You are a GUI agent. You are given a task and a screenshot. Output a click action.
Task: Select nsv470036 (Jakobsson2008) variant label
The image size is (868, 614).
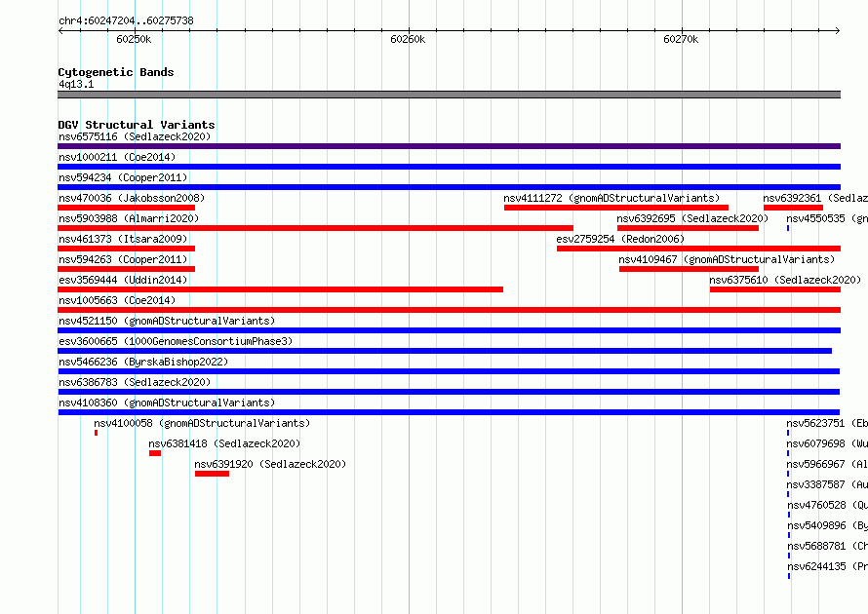[x=132, y=198]
